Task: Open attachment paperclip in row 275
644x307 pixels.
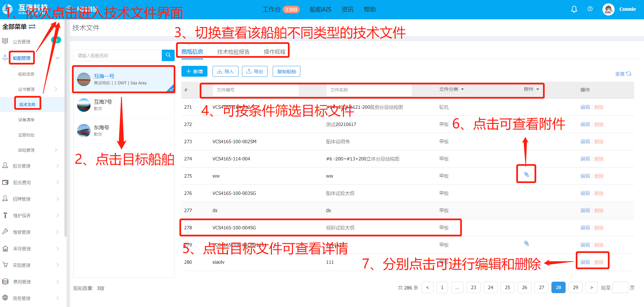Action: [526, 174]
